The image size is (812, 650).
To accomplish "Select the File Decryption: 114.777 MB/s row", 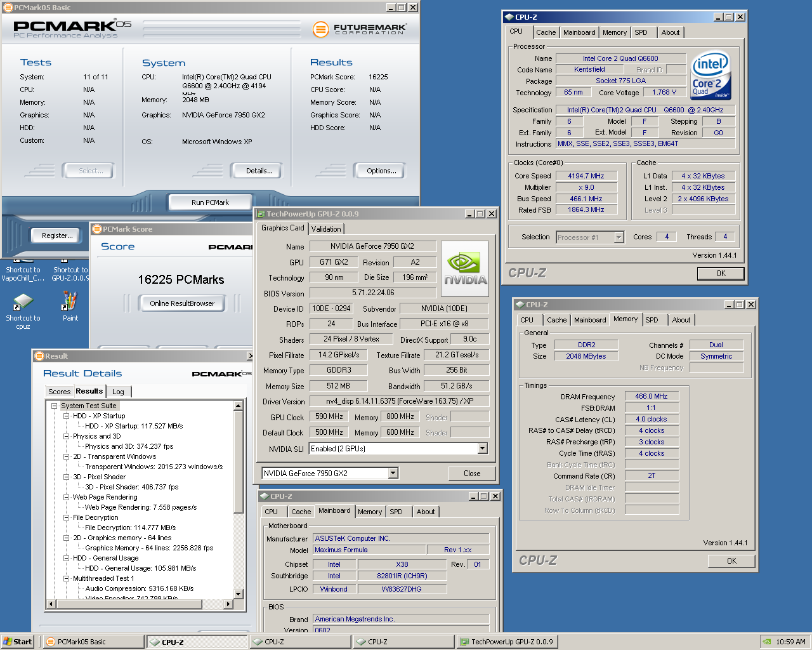I will pos(131,527).
